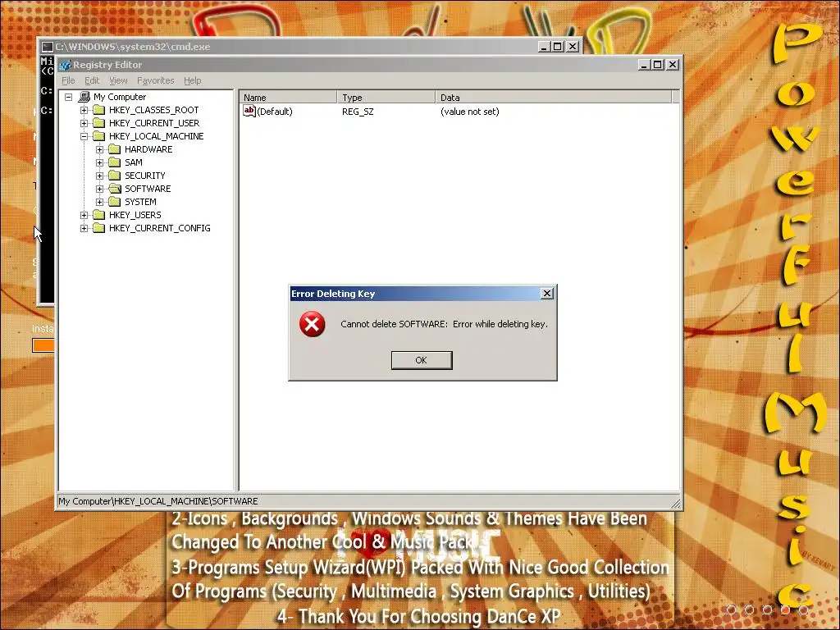This screenshot has width=840, height=630.
Task: Expand the SOFTWARE subkey
Action: pos(99,189)
